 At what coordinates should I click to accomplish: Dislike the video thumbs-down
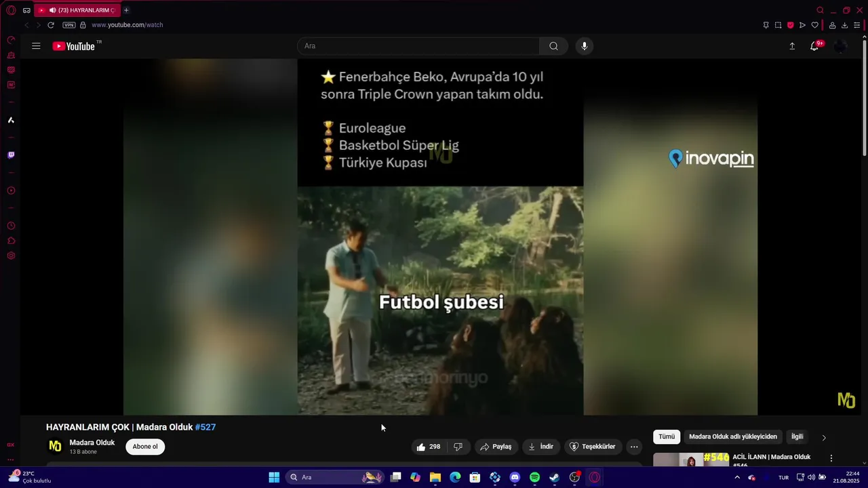[458, 447]
